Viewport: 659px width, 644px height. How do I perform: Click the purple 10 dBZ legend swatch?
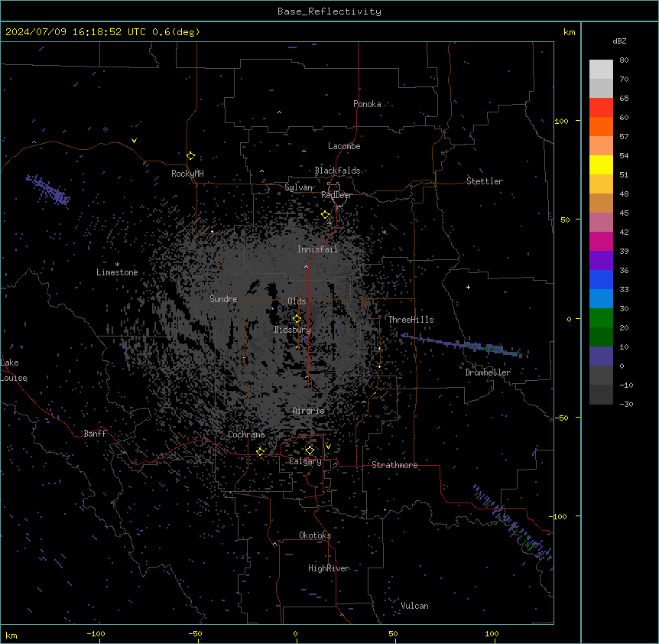(x=601, y=356)
